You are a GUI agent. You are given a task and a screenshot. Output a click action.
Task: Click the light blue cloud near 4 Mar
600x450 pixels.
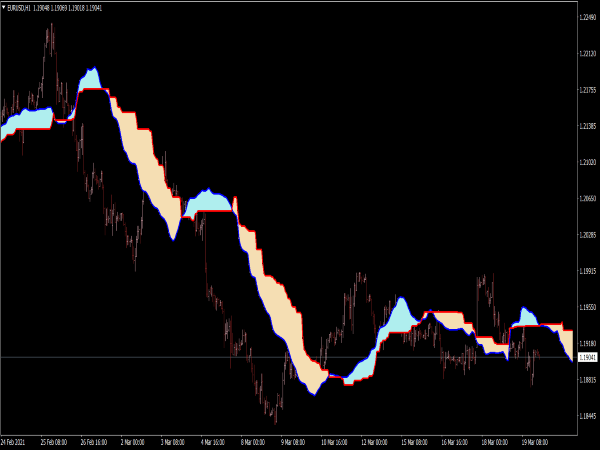pos(209,202)
